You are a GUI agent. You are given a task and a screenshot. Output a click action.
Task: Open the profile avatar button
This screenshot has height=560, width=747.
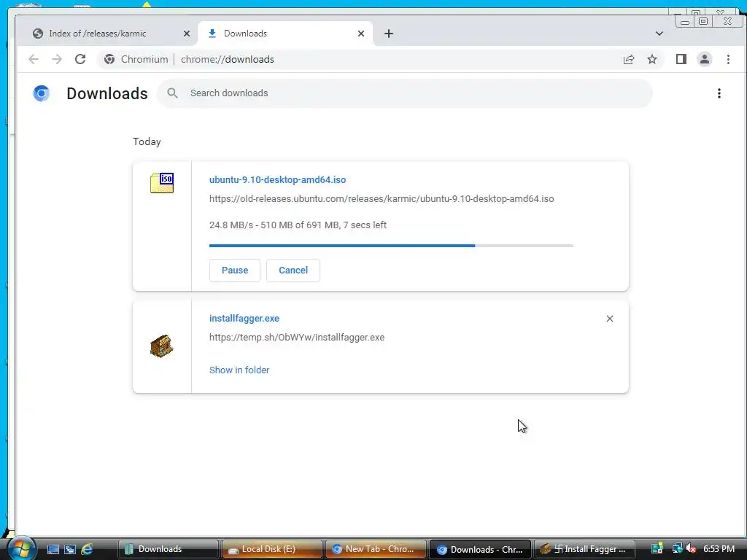705,59
